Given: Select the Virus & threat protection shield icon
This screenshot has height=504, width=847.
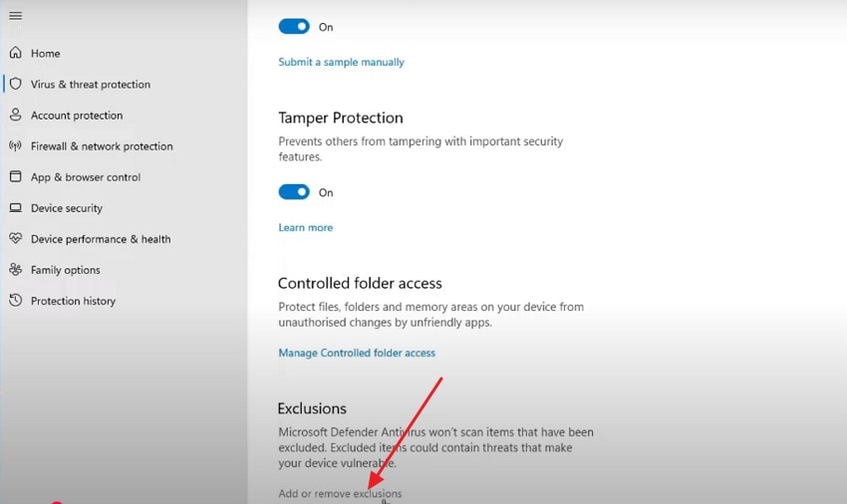Looking at the screenshot, I should [15, 85].
